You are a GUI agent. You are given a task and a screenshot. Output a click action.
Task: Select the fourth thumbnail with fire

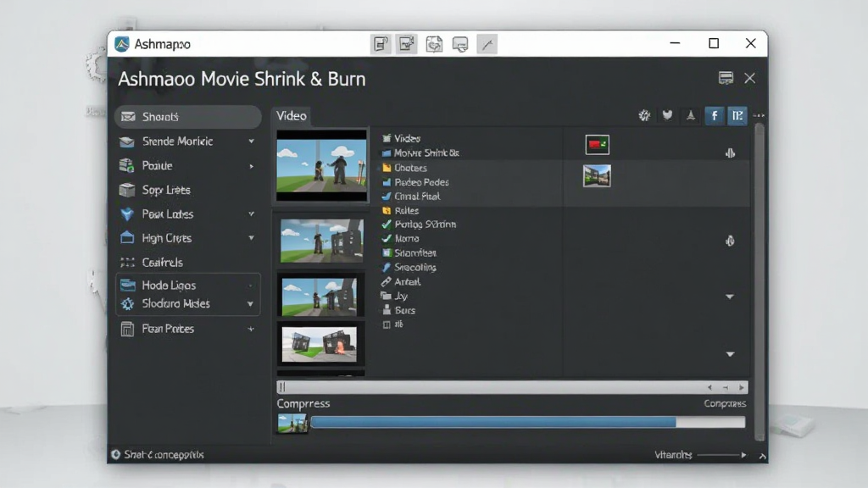320,344
